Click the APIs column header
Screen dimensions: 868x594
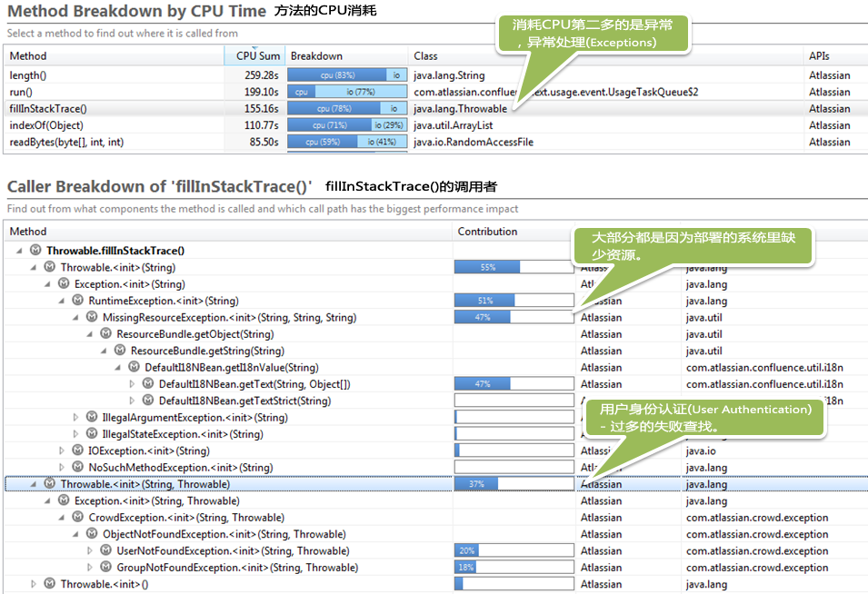click(836, 56)
